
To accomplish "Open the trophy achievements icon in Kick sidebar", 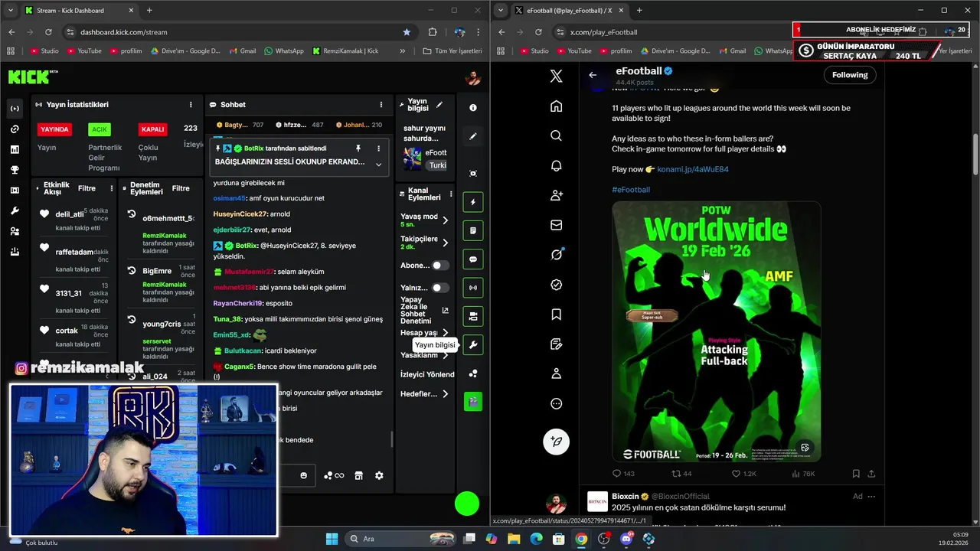I will 15,170.
